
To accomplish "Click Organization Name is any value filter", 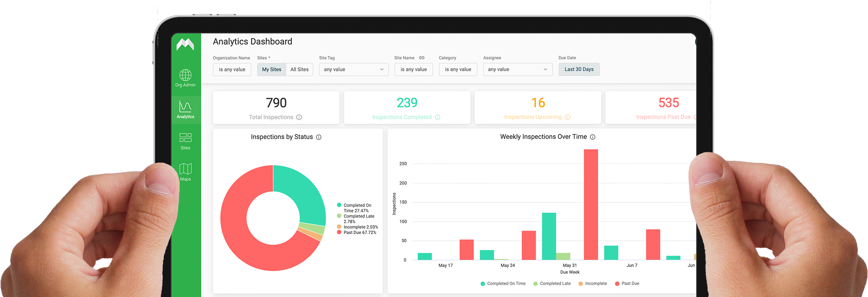I will click(232, 69).
